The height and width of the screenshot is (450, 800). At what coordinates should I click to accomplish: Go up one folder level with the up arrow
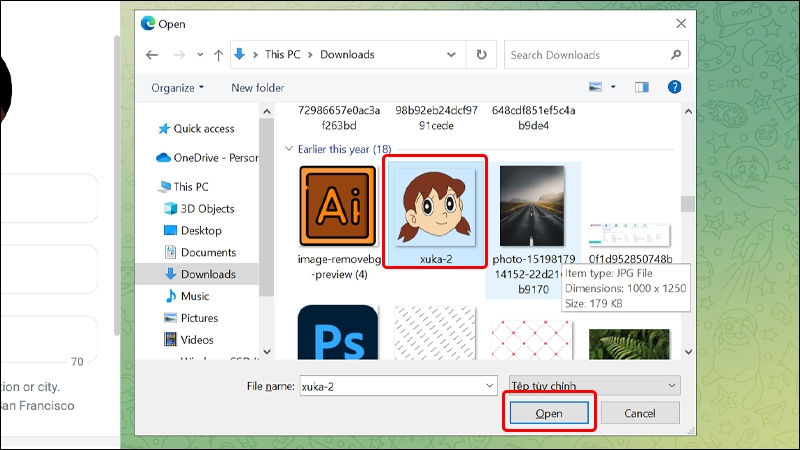[x=218, y=55]
